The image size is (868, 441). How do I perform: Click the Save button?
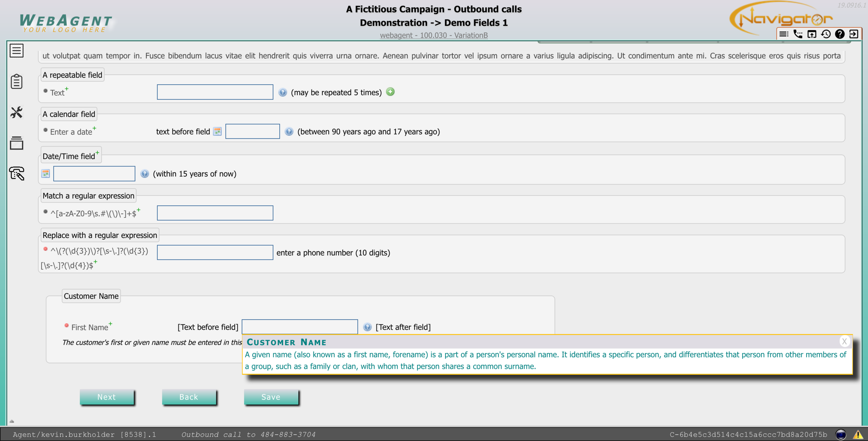[x=270, y=397]
